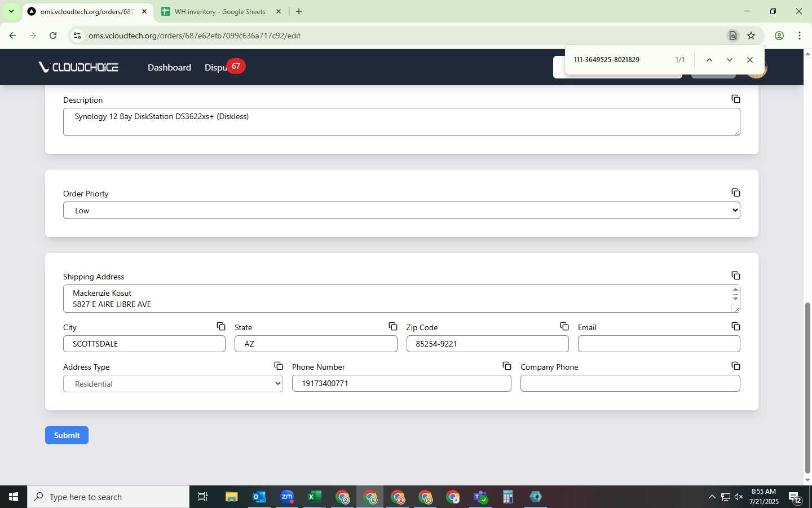Copy the City field value
812x508 pixels.
(x=221, y=326)
